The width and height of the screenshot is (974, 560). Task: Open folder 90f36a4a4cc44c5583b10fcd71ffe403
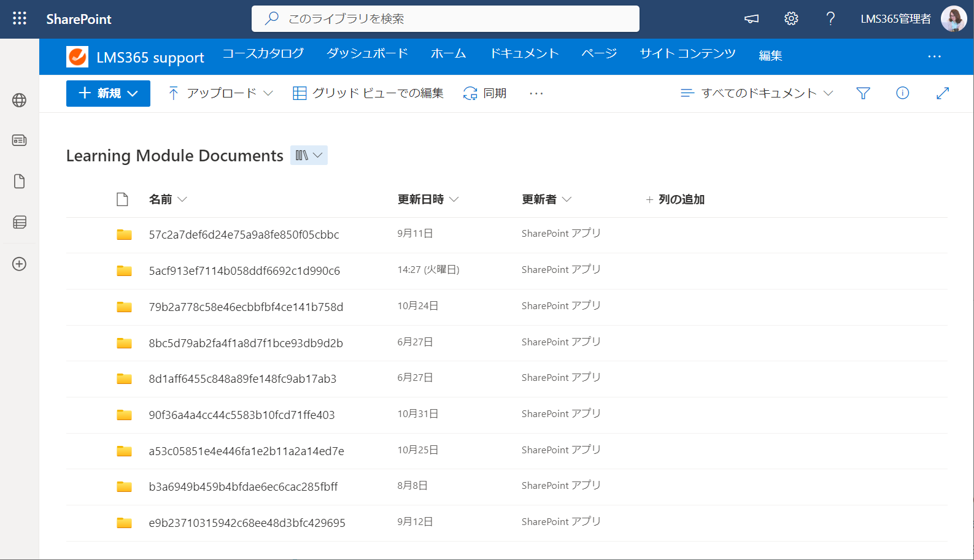(x=242, y=415)
